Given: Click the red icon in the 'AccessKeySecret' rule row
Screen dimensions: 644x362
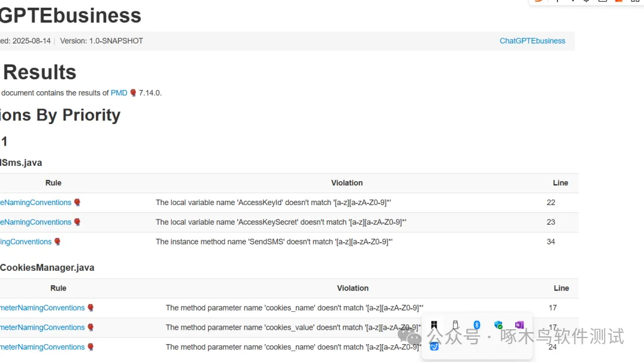Looking at the screenshot, I should [77, 222].
